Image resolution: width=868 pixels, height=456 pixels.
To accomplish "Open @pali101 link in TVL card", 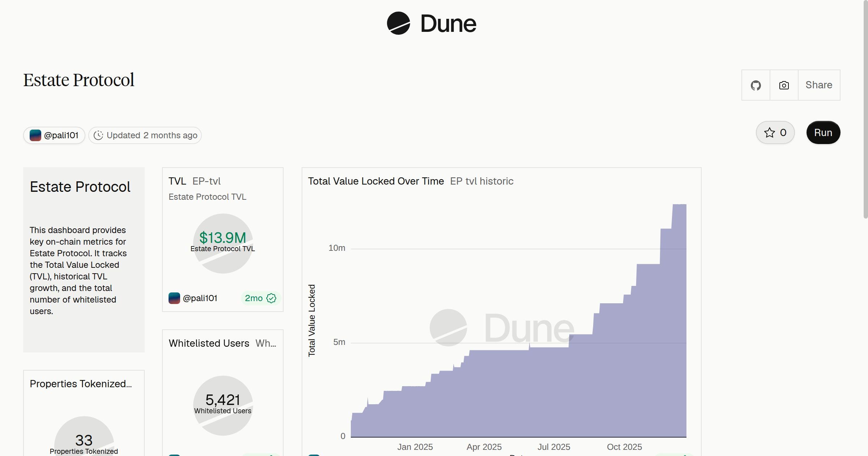I will click(200, 298).
